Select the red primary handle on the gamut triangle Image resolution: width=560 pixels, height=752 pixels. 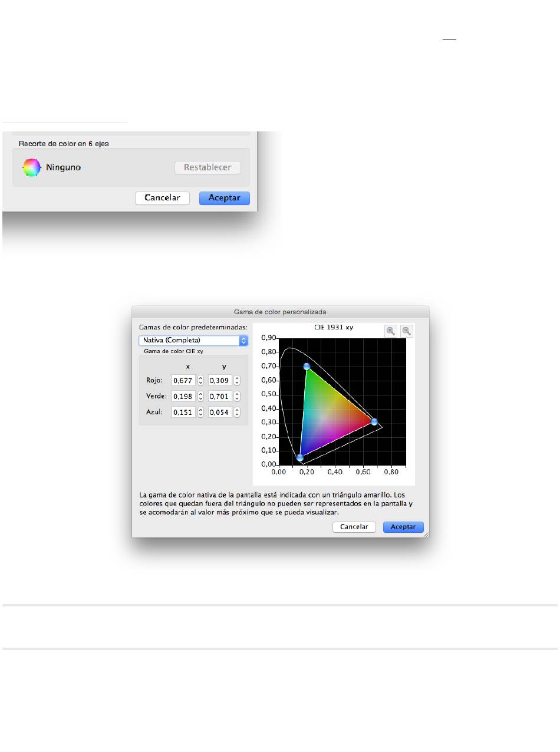374,421
